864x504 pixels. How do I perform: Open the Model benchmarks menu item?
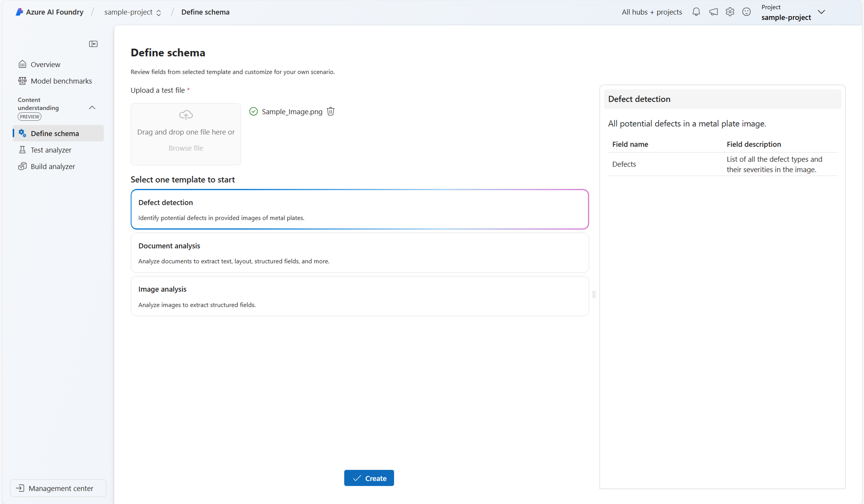[x=61, y=80]
